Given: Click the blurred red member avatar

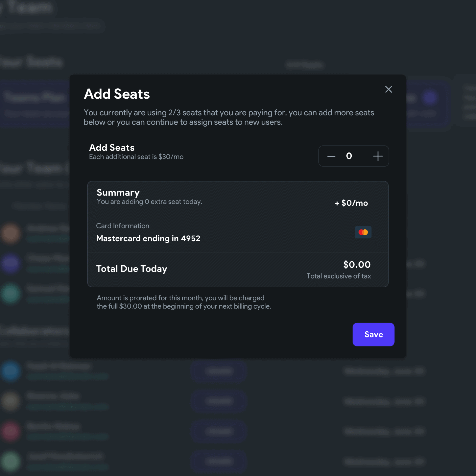Looking at the screenshot, I should (10, 431).
